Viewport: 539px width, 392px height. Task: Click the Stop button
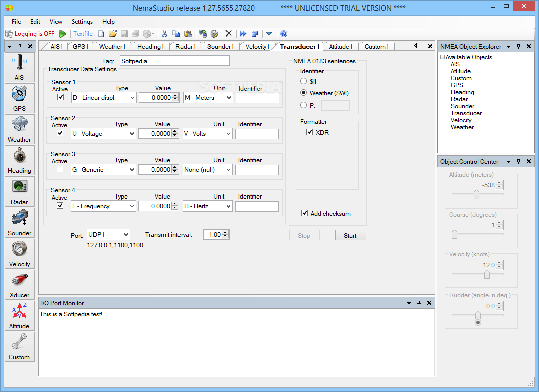tap(304, 235)
